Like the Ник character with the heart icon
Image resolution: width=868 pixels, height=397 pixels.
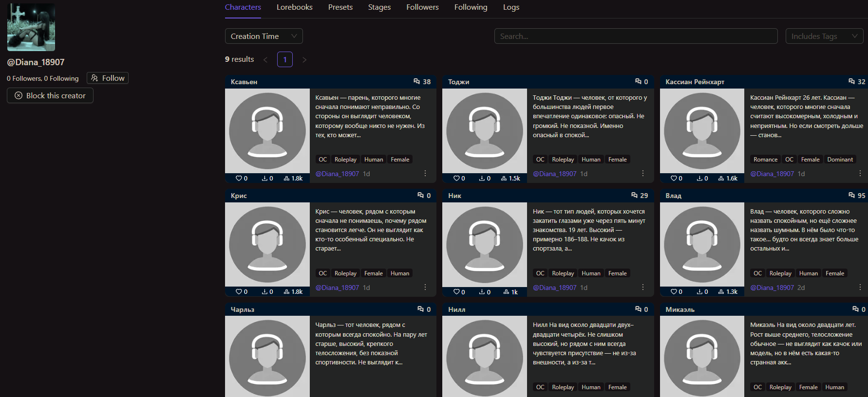coord(456,292)
